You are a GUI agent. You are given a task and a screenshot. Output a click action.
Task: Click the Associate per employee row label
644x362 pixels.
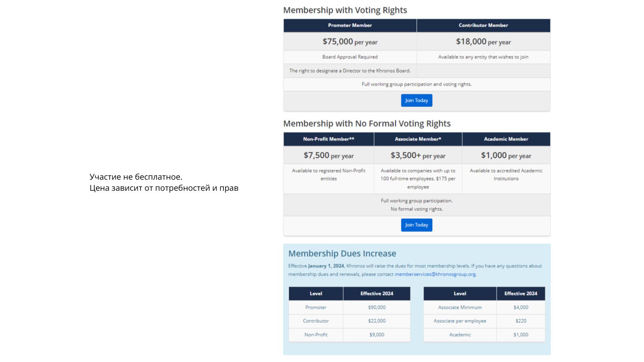460,321
